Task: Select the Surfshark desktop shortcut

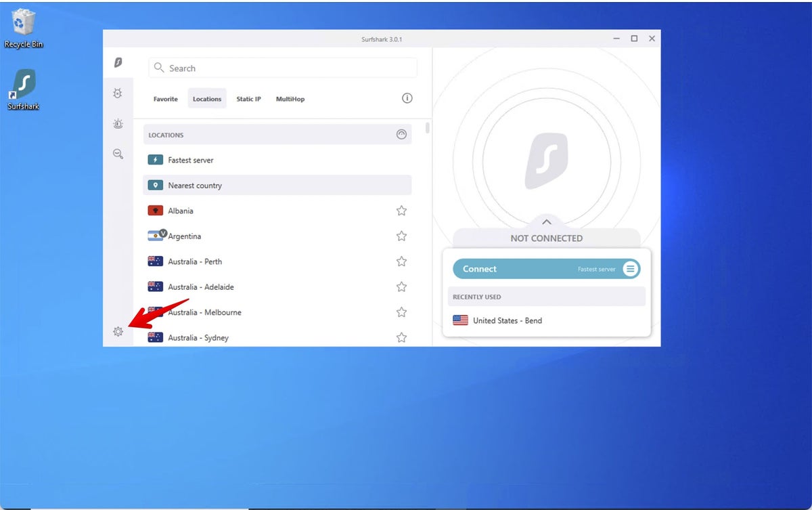Action: point(24,89)
